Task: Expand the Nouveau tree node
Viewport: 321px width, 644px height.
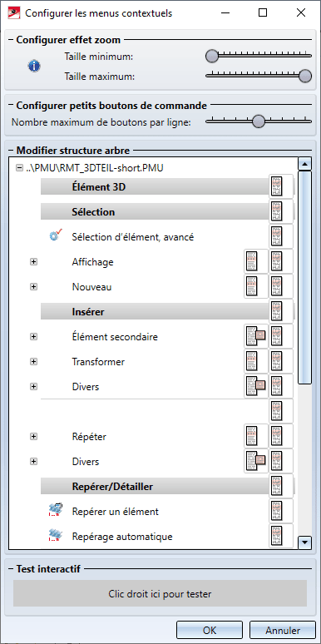Action: pyautogui.click(x=33, y=287)
